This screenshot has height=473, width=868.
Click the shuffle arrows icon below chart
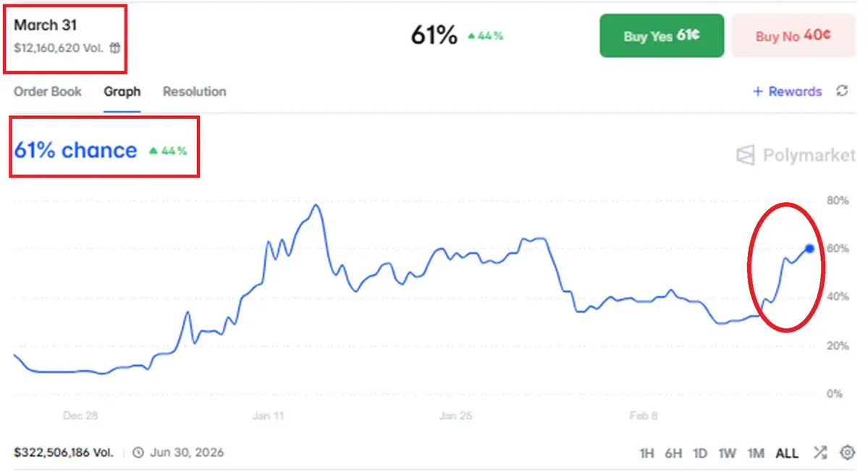[x=819, y=453]
